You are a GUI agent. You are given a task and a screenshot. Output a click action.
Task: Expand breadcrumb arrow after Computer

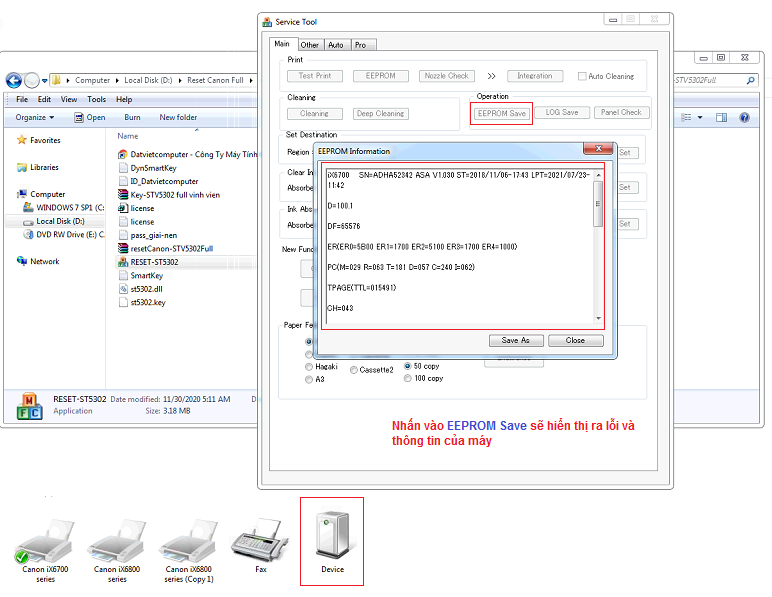tap(117, 80)
